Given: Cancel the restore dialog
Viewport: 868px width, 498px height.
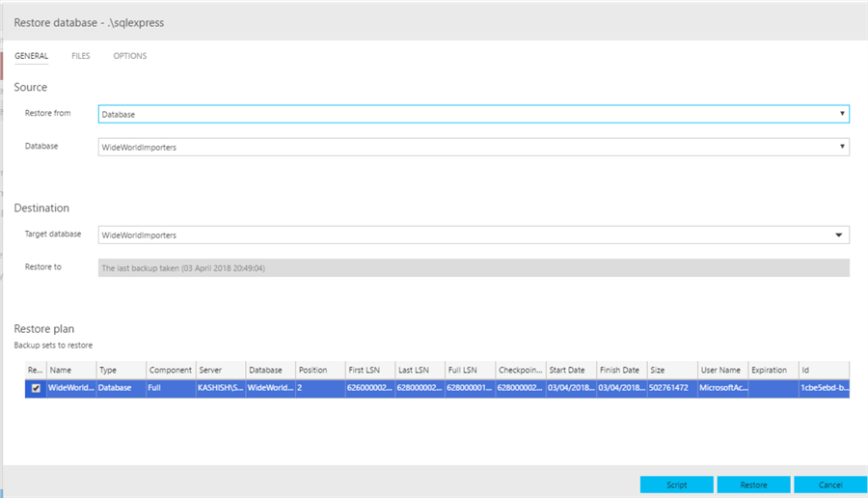Looking at the screenshot, I should click(x=830, y=484).
